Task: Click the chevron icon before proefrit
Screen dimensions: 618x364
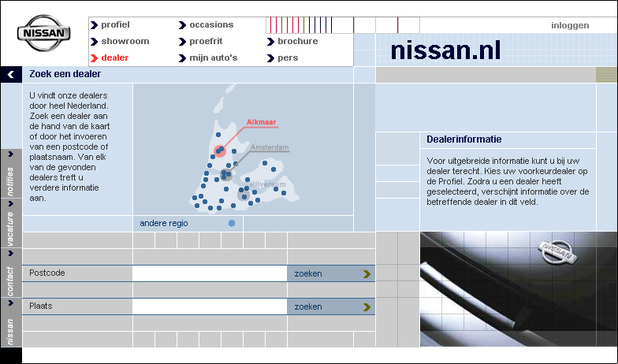Action: pyautogui.click(x=182, y=42)
